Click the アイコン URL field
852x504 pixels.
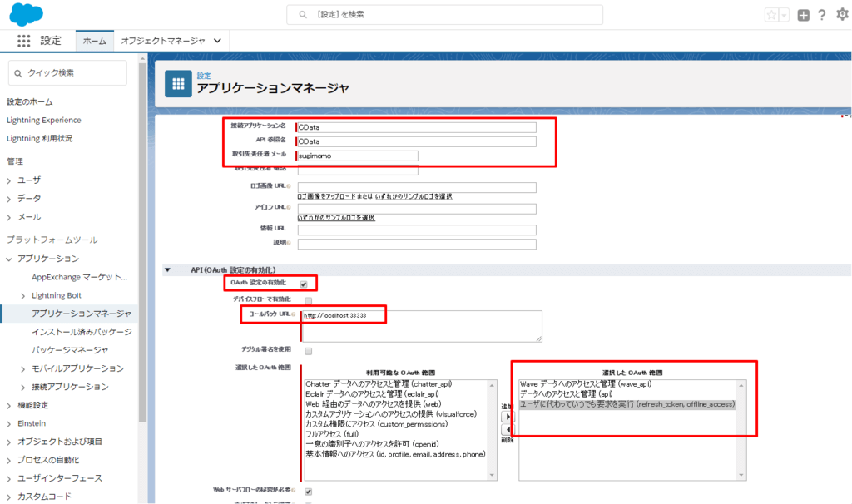[417, 209]
